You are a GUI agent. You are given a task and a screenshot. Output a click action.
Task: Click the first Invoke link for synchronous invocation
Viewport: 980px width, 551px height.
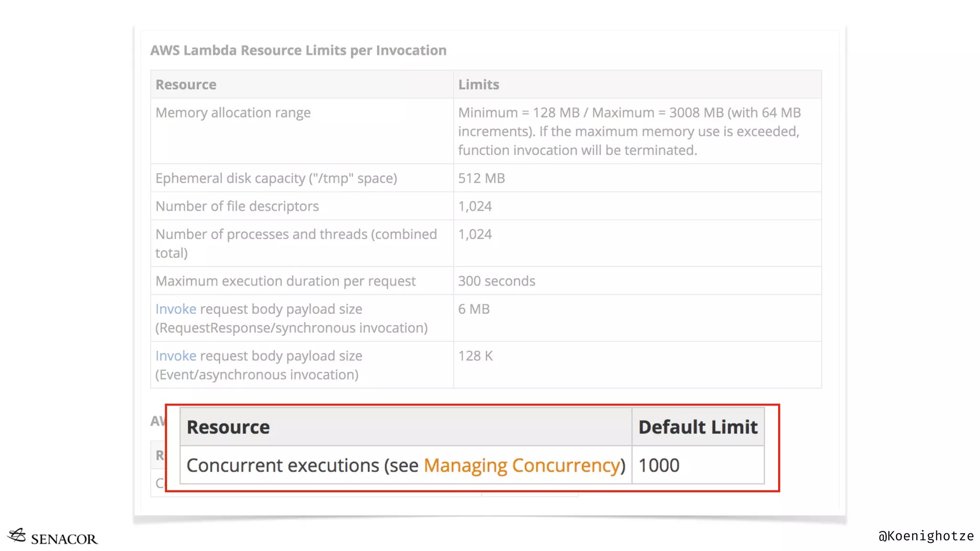click(176, 309)
